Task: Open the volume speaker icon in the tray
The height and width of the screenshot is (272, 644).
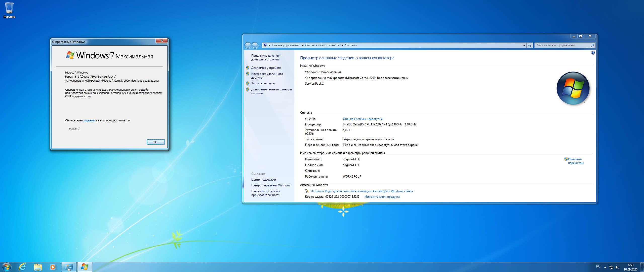Action: click(617, 267)
